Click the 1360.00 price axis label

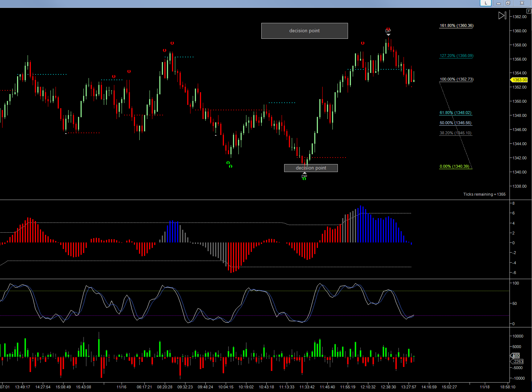point(520,31)
